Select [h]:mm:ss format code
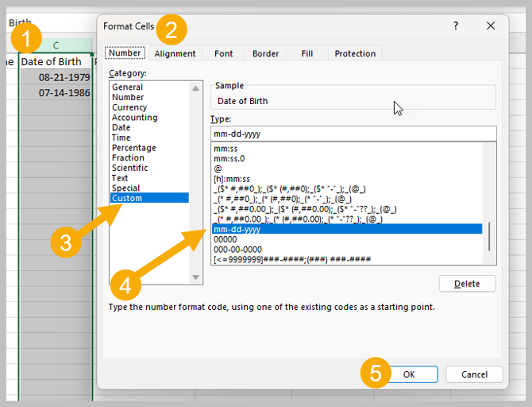The image size is (532, 407). 347,179
